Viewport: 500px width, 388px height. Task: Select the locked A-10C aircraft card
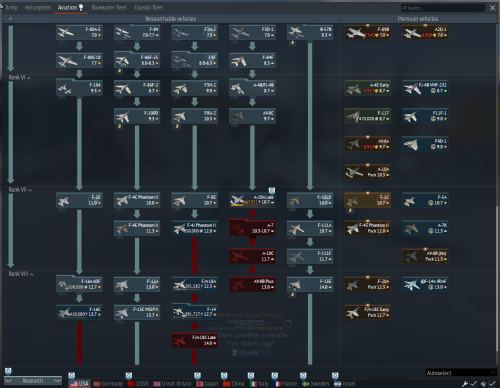252,256
